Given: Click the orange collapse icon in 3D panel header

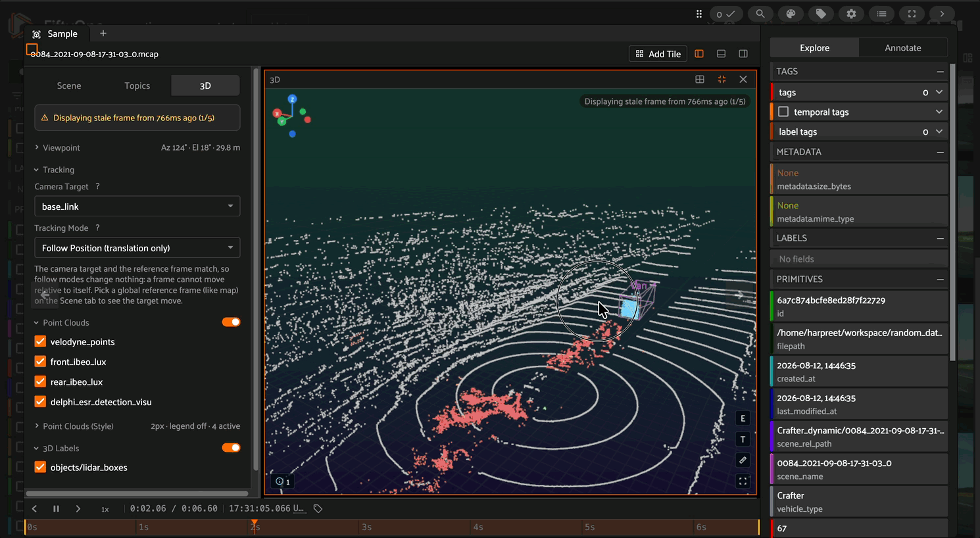Looking at the screenshot, I should coord(722,80).
